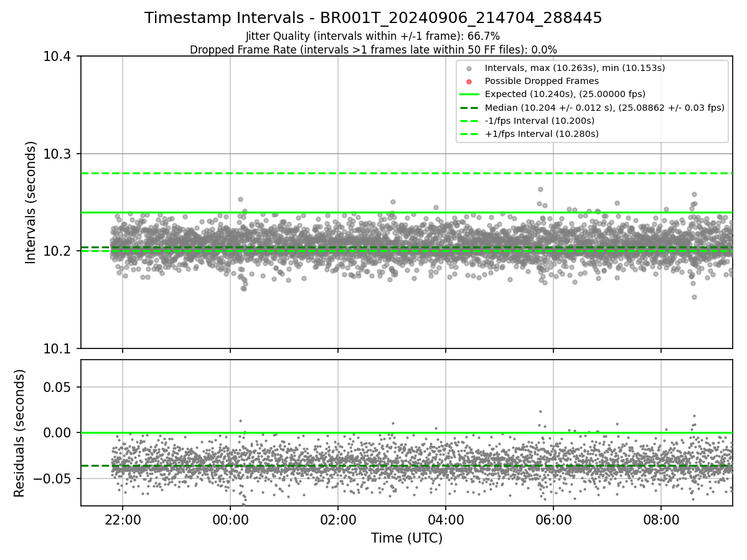Click legend entry -1/fps Interval (10.200s)
Screen dimensions: 747x560
pyautogui.click(x=539, y=121)
